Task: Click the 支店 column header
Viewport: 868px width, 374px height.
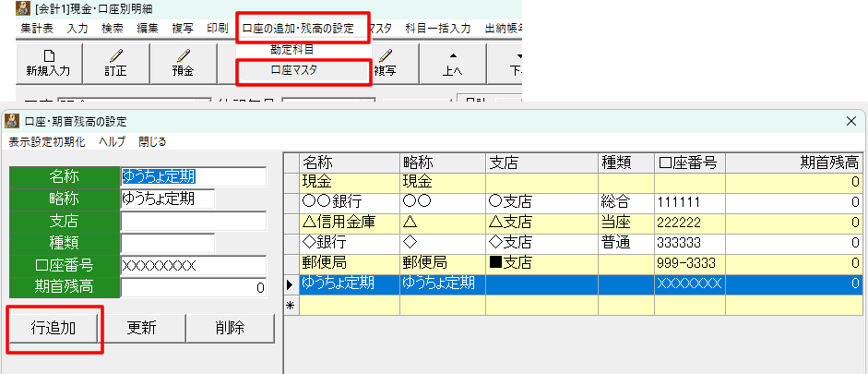Action: (542, 163)
